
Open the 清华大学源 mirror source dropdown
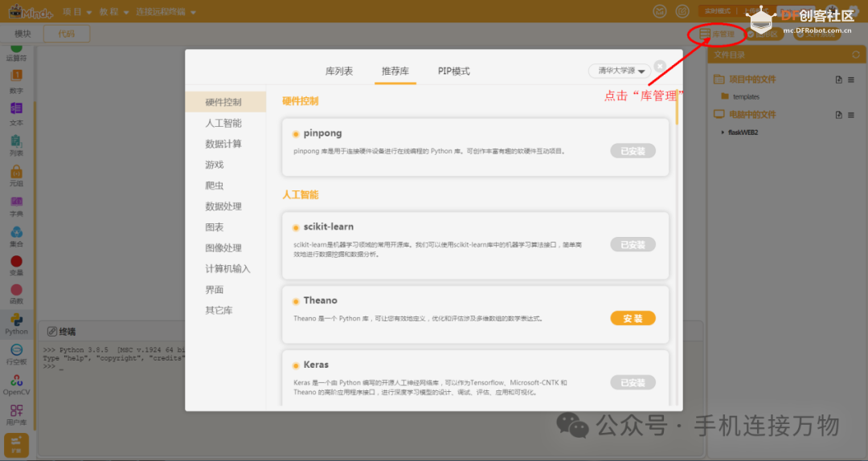click(620, 71)
